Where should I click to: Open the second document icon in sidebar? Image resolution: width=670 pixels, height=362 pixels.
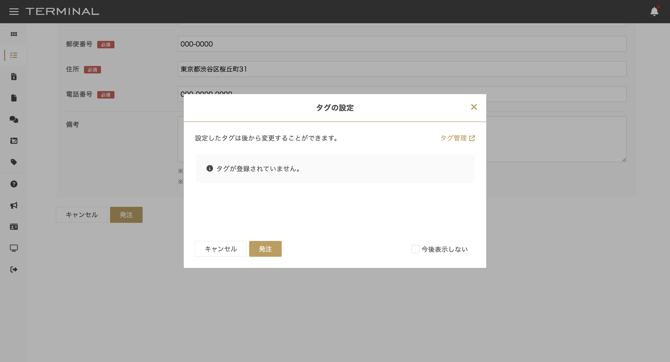pyautogui.click(x=14, y=98)
